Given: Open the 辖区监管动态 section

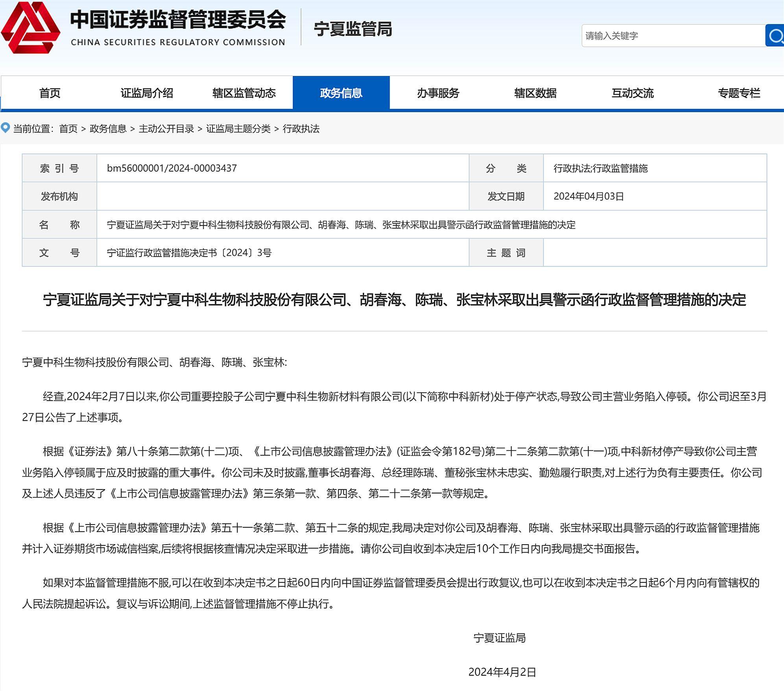Looking at the screenshot, I should (244, 93).
